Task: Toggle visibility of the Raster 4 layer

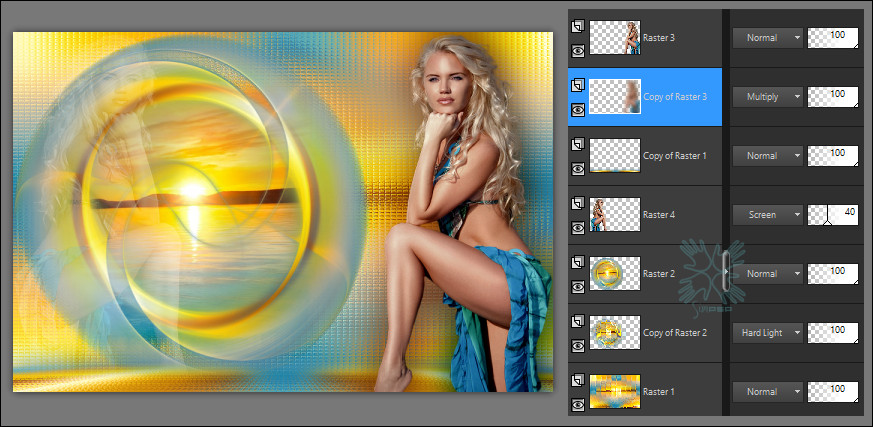Action: point(577,226)
